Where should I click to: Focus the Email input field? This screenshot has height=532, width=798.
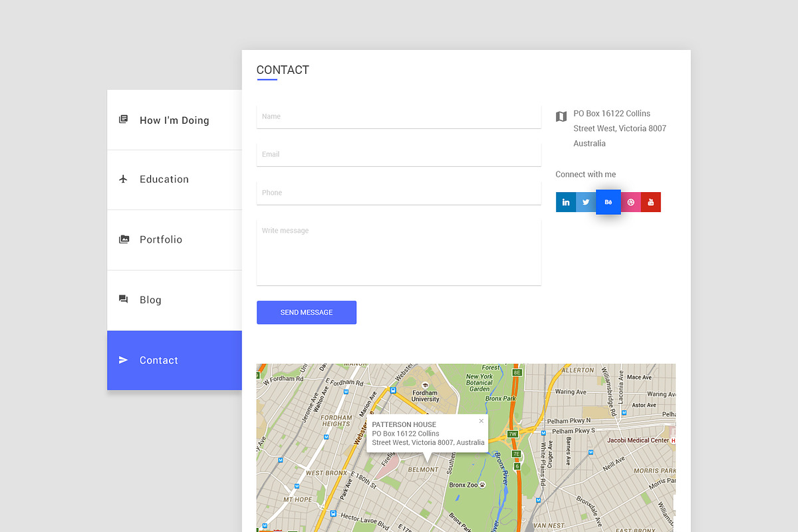(399, 154)
